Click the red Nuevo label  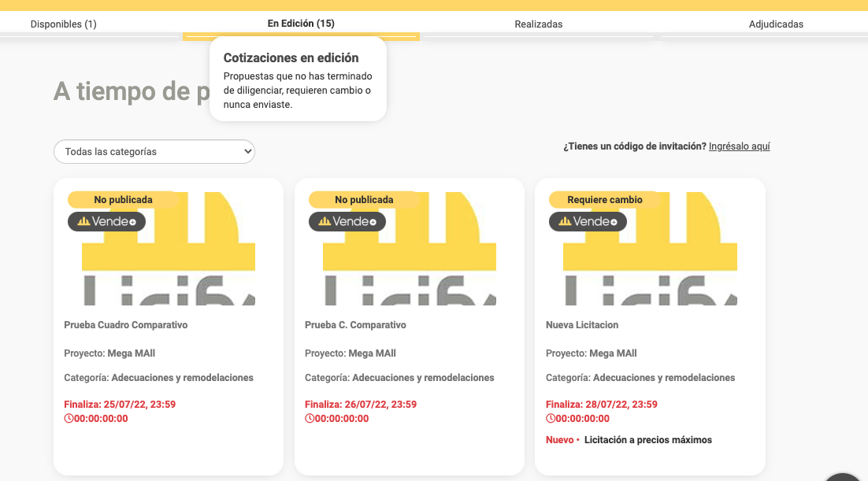[559, 440]
